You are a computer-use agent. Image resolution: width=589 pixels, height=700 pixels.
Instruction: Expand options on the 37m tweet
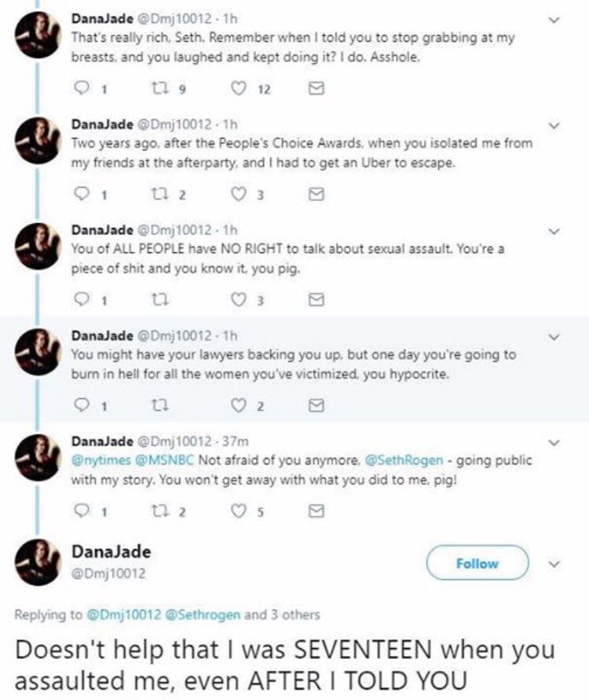[x=554, y=443]
